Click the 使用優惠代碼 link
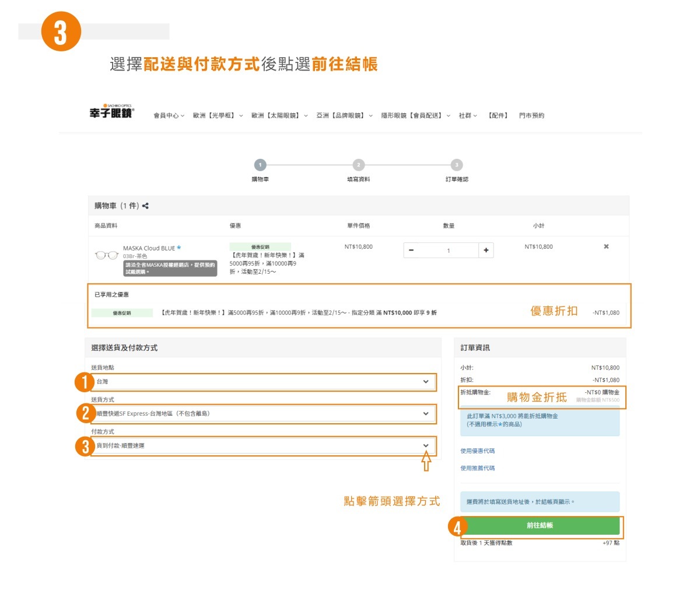This screenshot has width=700, height=603. click(478, 452)
